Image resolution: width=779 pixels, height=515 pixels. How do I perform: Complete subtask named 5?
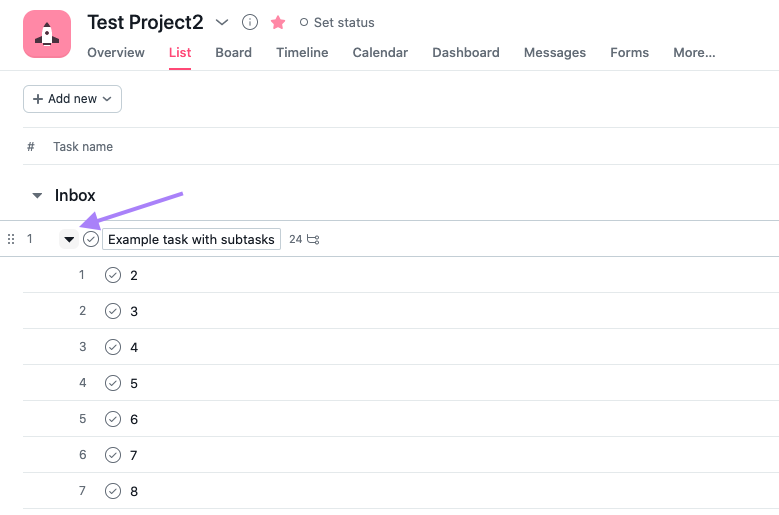pyautogui.click(x=113, y=383)
